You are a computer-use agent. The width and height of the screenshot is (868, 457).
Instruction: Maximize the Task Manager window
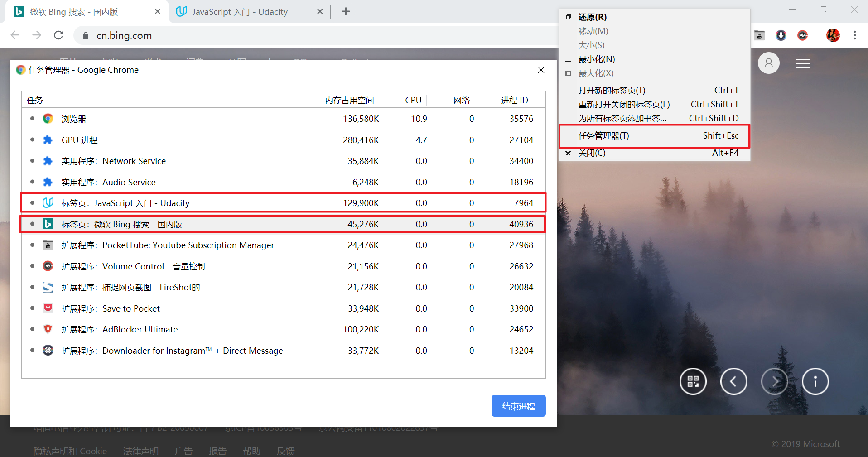click(509, 70)
